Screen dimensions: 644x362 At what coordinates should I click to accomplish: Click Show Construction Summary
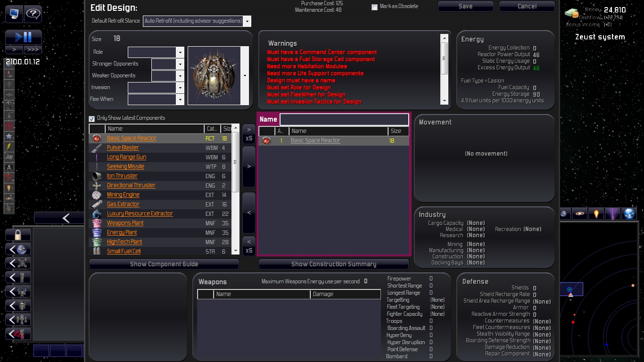333,264
